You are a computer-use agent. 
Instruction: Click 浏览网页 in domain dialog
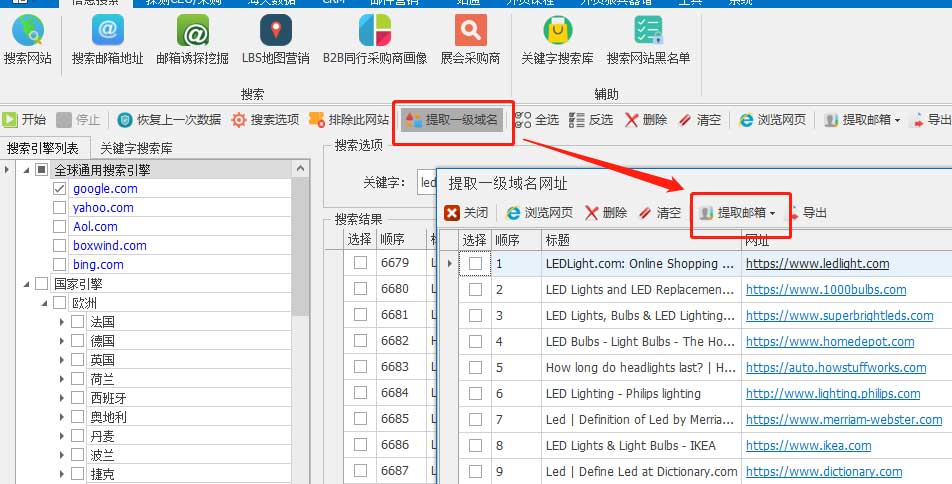(x=540, y=213)
